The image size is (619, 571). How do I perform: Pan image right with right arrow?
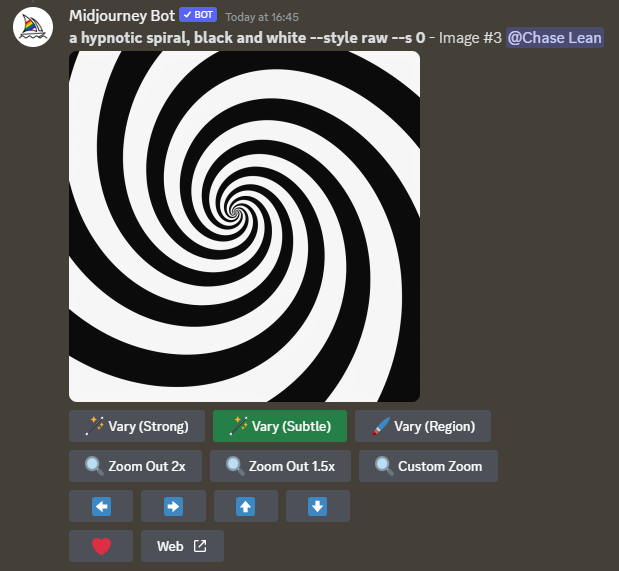click(x=173, y=506)
